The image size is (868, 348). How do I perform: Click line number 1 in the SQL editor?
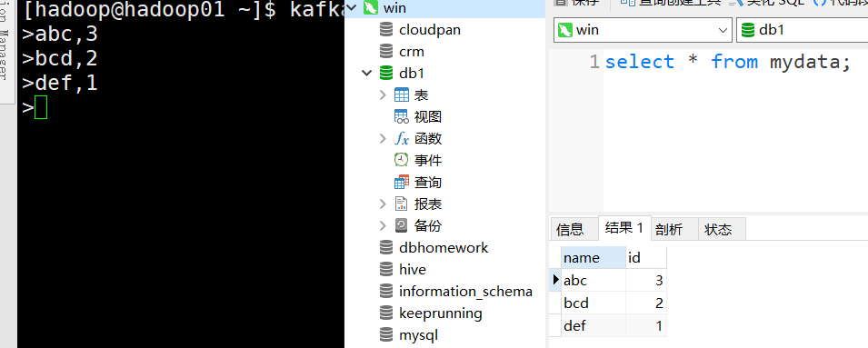(594, 62)
